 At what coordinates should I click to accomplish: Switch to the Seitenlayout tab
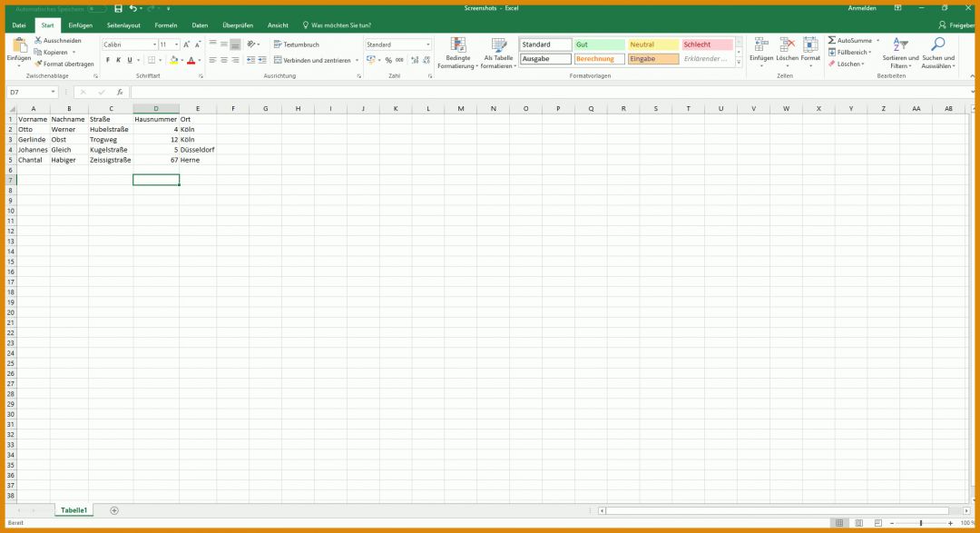pyautogui.click(x=123, y=25)
